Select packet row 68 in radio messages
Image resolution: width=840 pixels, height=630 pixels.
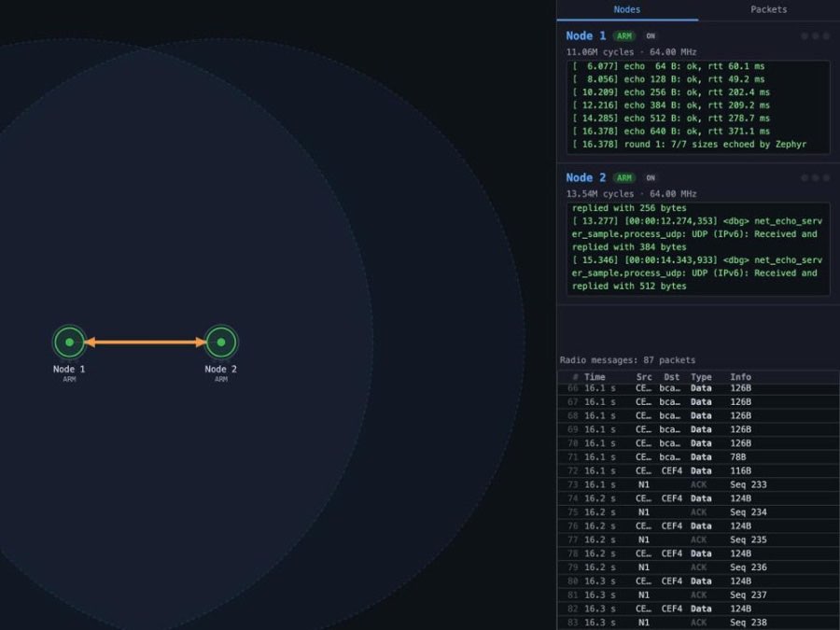(x=698, y=415)
